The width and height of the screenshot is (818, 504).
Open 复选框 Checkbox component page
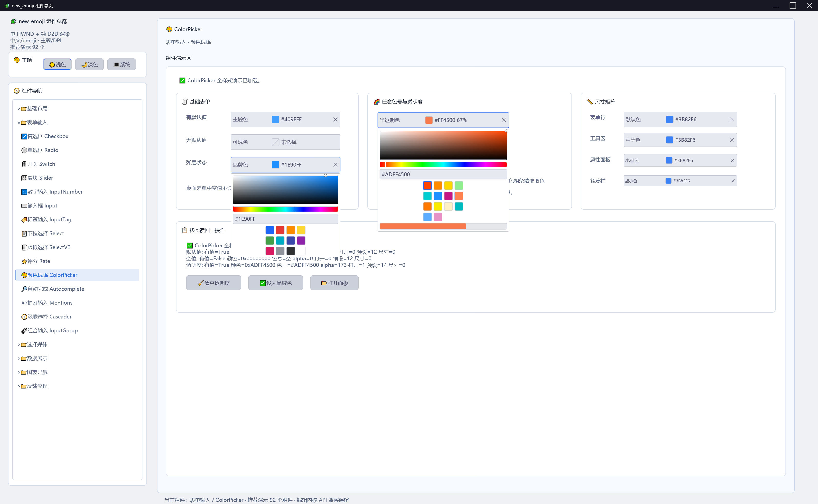[77, 136]
